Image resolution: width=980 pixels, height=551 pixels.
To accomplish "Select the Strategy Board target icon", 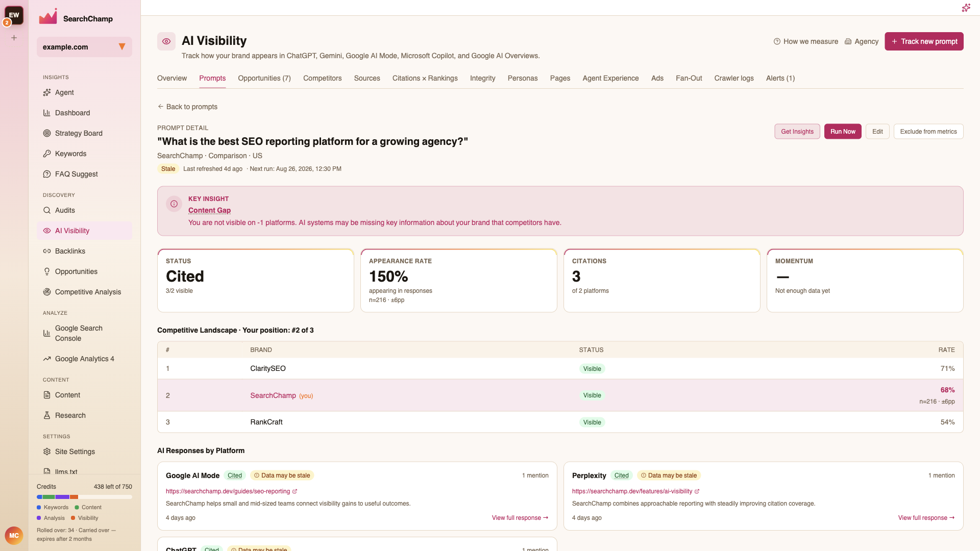I will [x=47, y=133].
